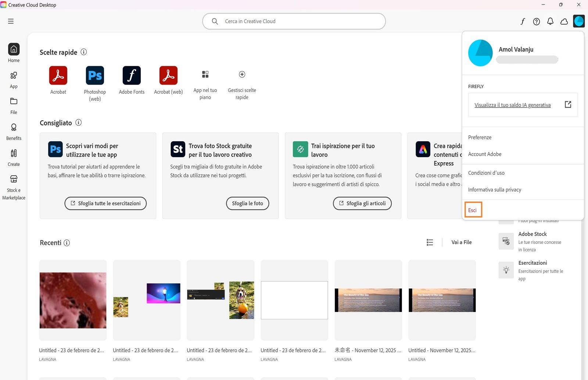The image size is (588, 380).
Task: Click the Amol Valanju profile picture
Action: click(x=480, y=53)
